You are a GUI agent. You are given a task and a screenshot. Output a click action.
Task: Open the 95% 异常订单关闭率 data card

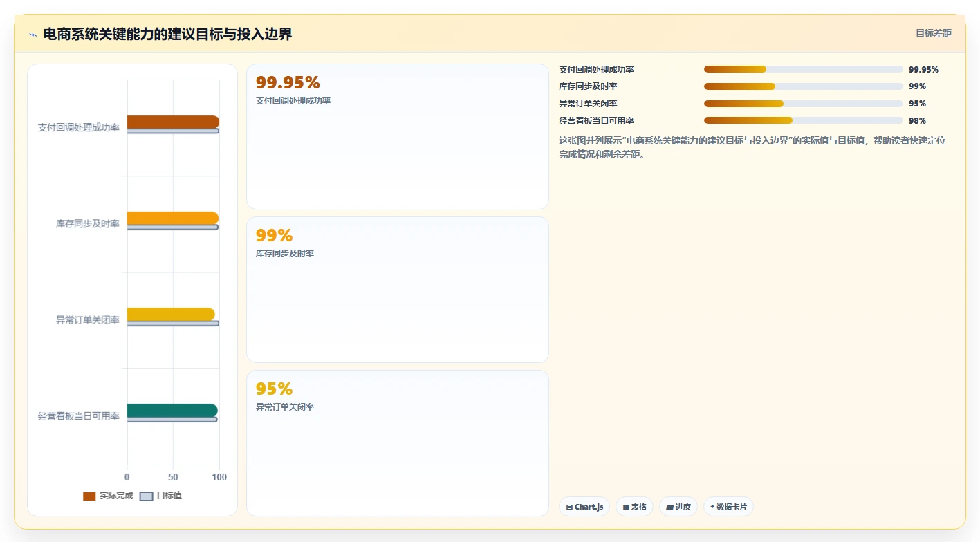pos(398,443)
